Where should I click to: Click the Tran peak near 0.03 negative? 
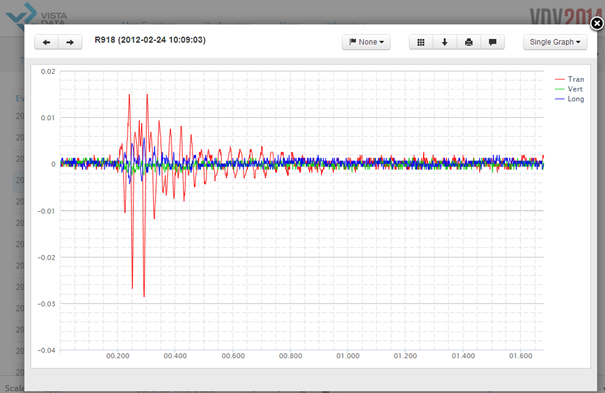click(x=144, y=296)
